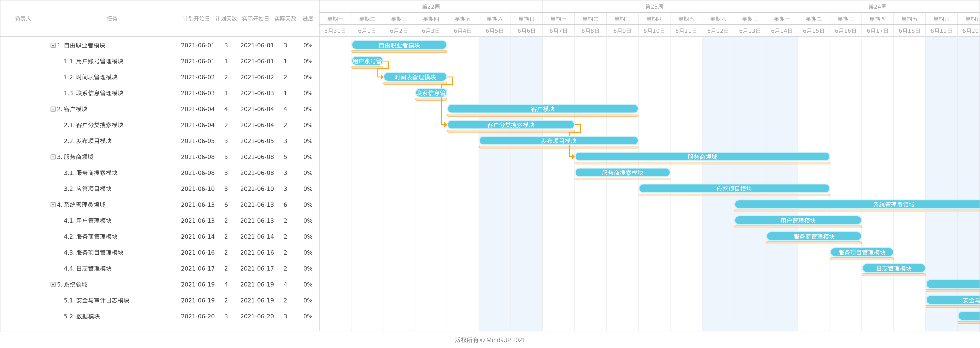Click progress 0% for 用户管理模块
980x348 pixels.
click(x=307, y=221)
